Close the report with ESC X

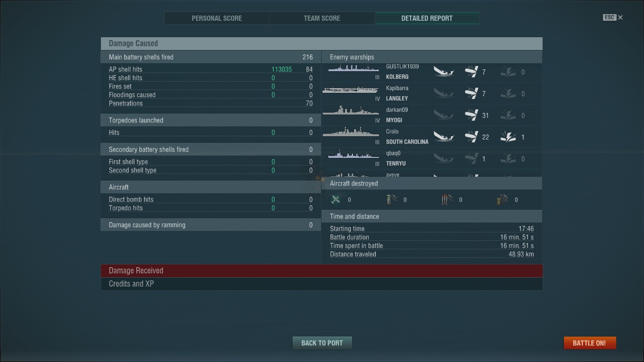coord(613,17)
